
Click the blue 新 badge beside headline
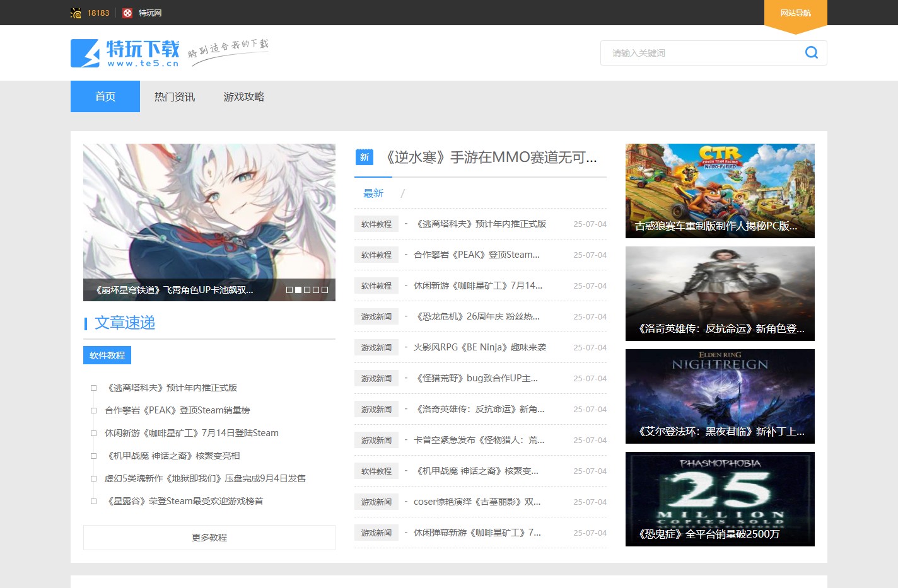coord(364,157)
